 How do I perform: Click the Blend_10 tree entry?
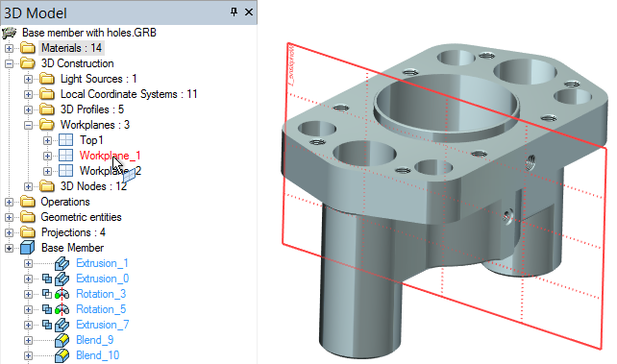pos(98,355)
